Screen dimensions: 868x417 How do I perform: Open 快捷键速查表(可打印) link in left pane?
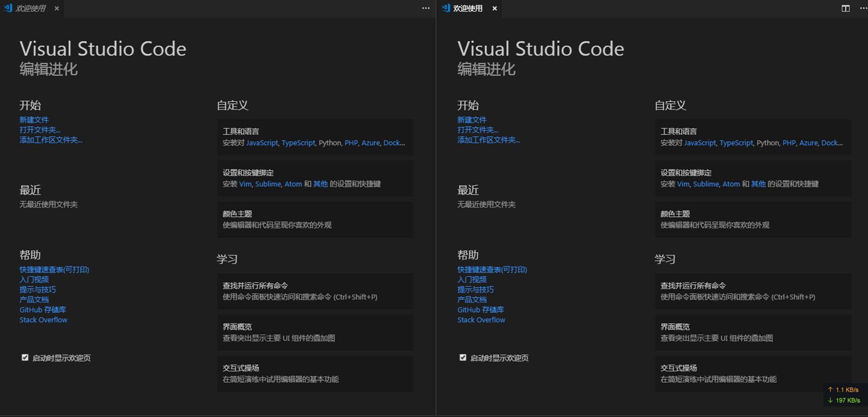(54, 270)
